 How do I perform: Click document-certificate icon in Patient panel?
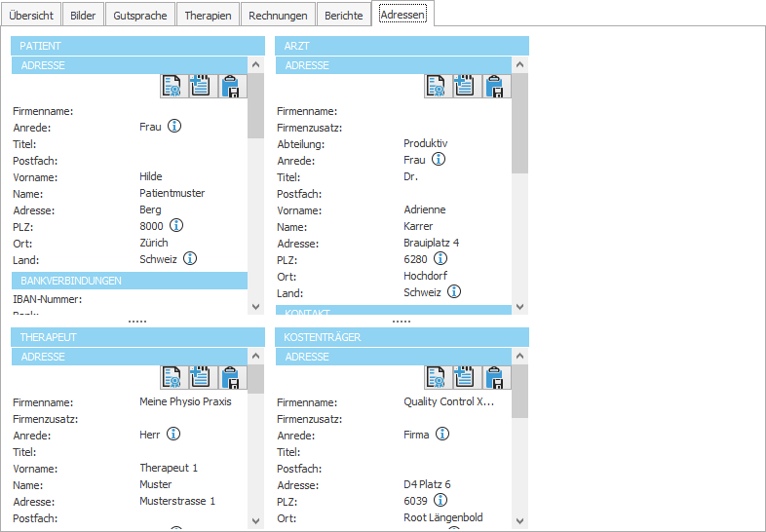coord(172,86)
